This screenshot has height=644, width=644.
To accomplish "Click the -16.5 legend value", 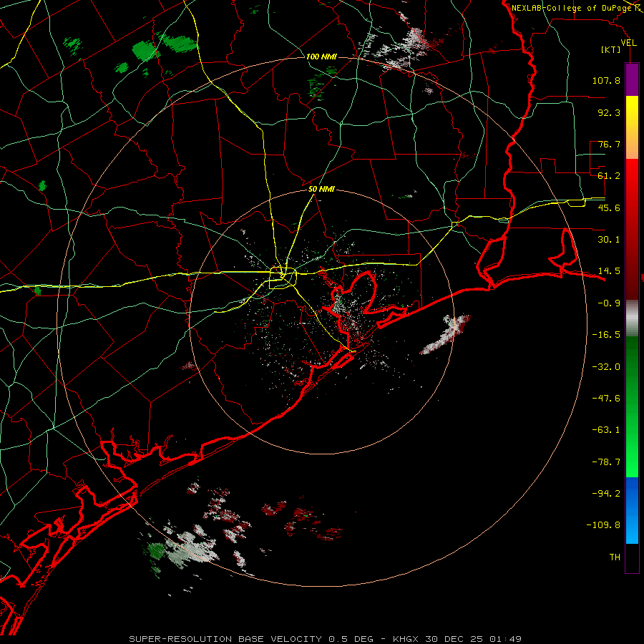I will (606, 335).
